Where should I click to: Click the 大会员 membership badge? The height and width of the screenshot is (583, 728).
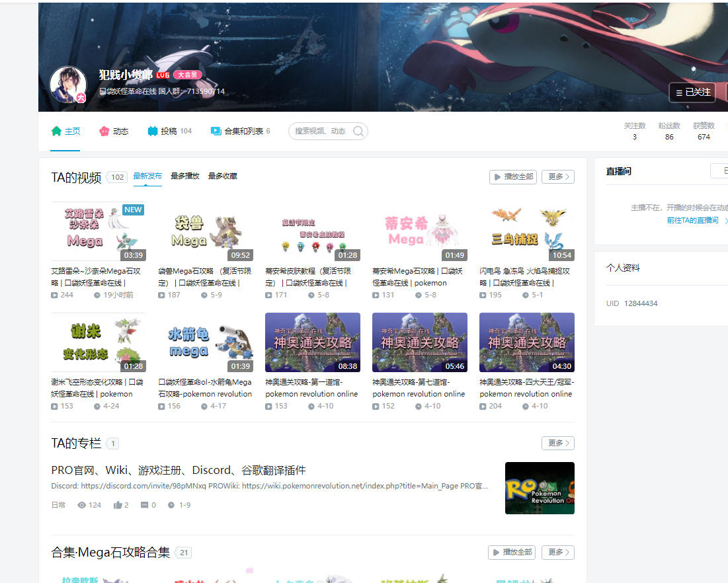(188, 75)
